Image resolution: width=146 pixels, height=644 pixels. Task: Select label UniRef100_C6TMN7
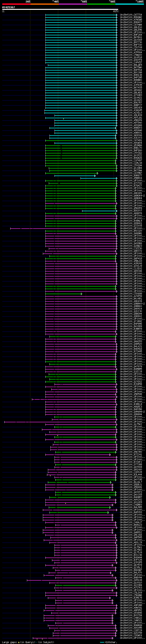pyautogui.click(x=131, y=173)
